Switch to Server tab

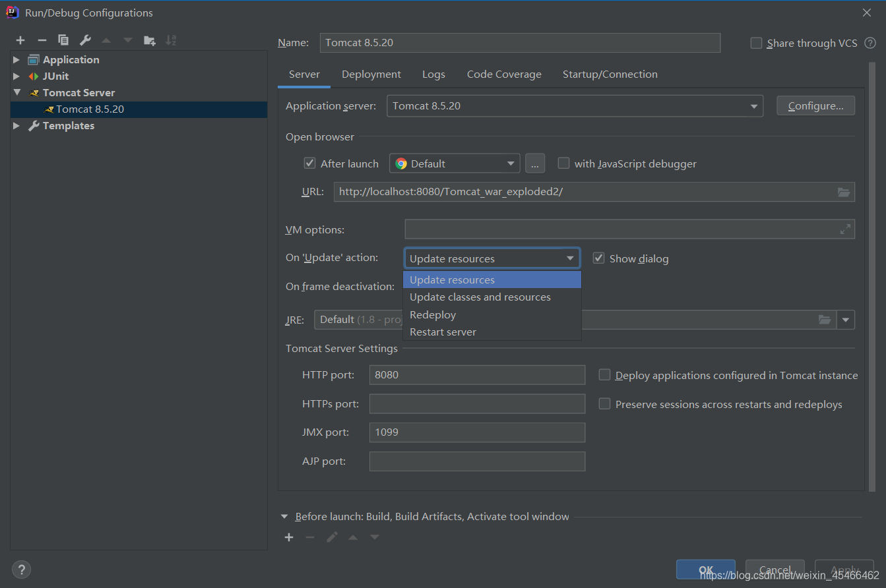(304, 74)
